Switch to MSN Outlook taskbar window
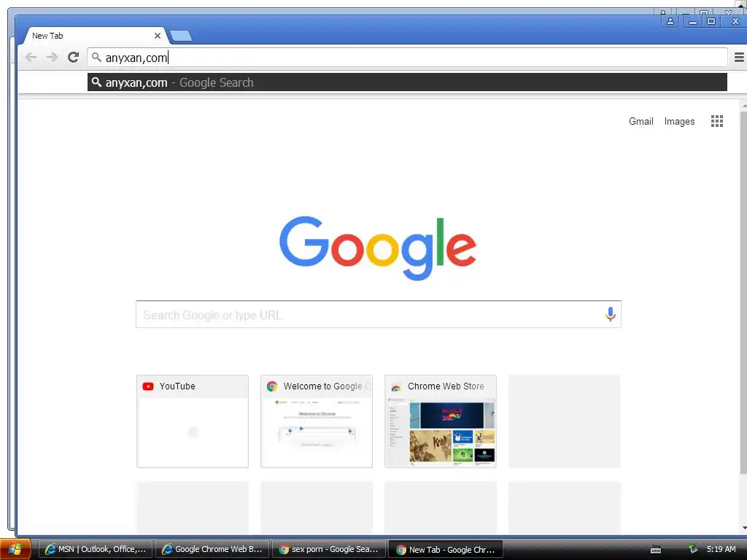 (95, 550)
